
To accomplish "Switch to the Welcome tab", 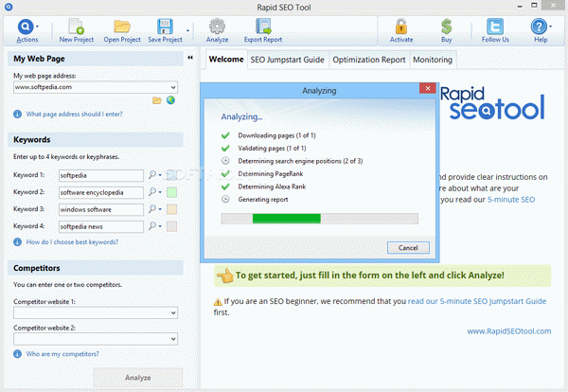I will click(x=226, y=59).
